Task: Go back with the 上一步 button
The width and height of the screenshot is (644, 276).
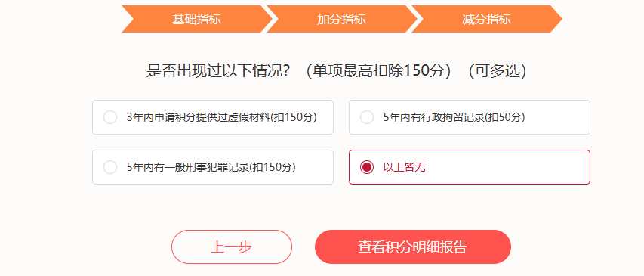Action: pos(232,247)
